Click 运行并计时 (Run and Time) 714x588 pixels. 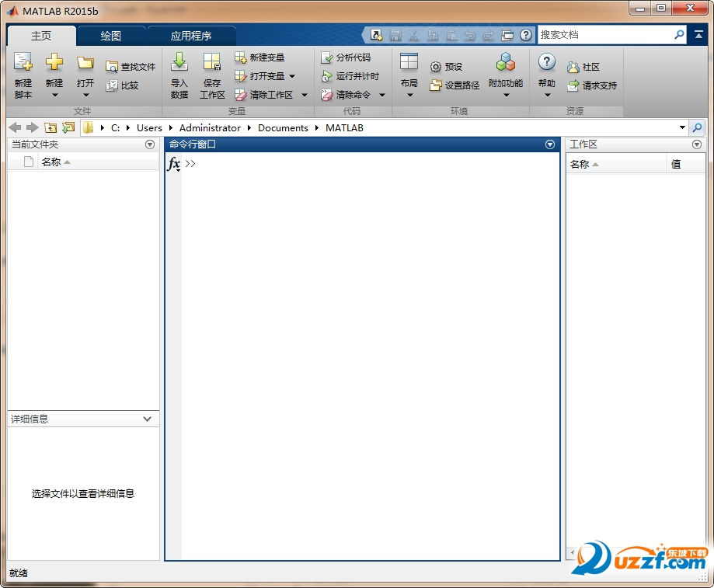tap(350, 76)
